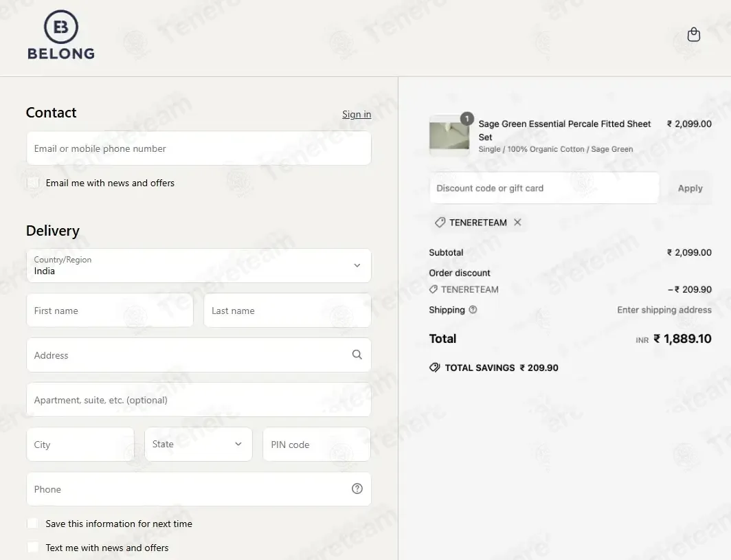Click the Apply discount button

(690, 188)
